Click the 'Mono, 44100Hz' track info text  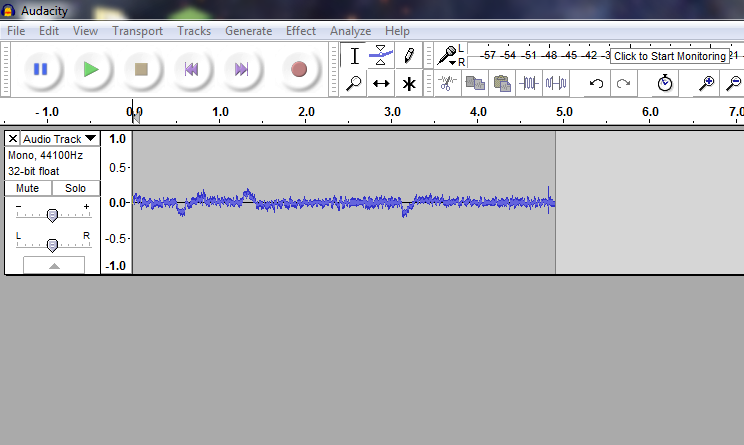pos(46,155)
